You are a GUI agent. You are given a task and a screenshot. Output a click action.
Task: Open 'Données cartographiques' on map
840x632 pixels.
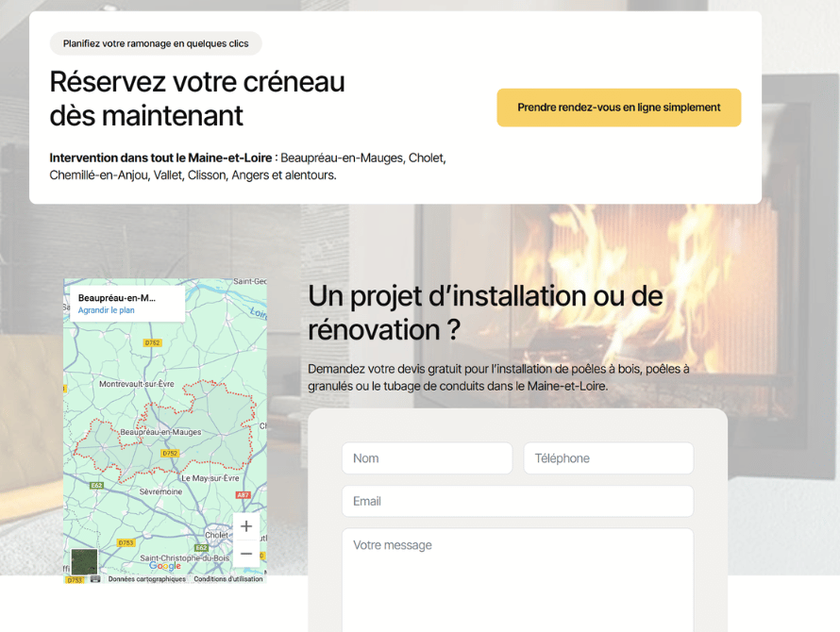pos(146,579)
